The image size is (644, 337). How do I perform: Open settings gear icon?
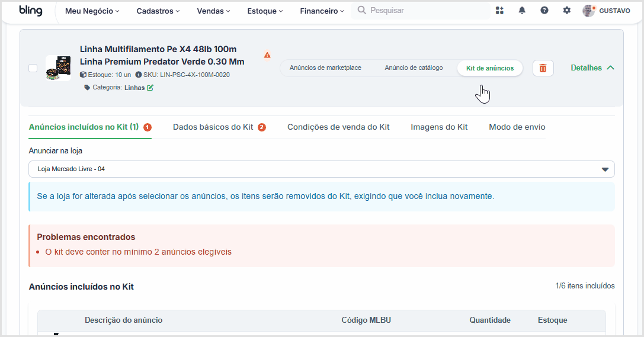(567, 11)
